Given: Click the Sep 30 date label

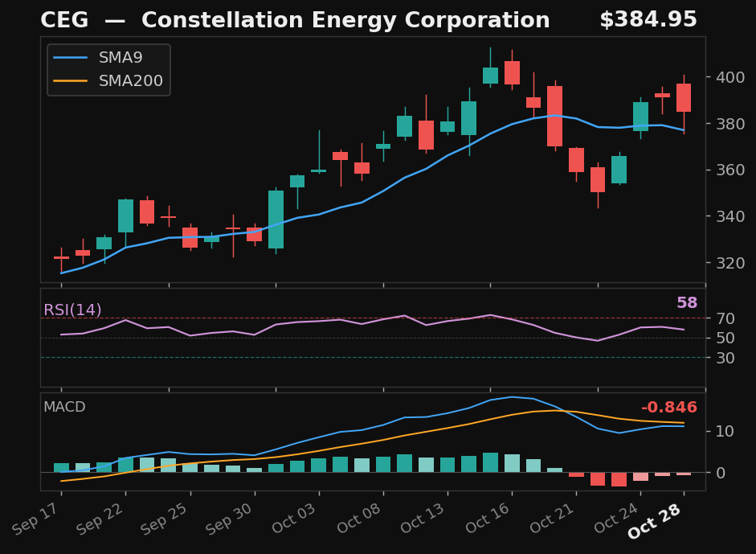Looking at the screenshot, I should tap(229, 519).
